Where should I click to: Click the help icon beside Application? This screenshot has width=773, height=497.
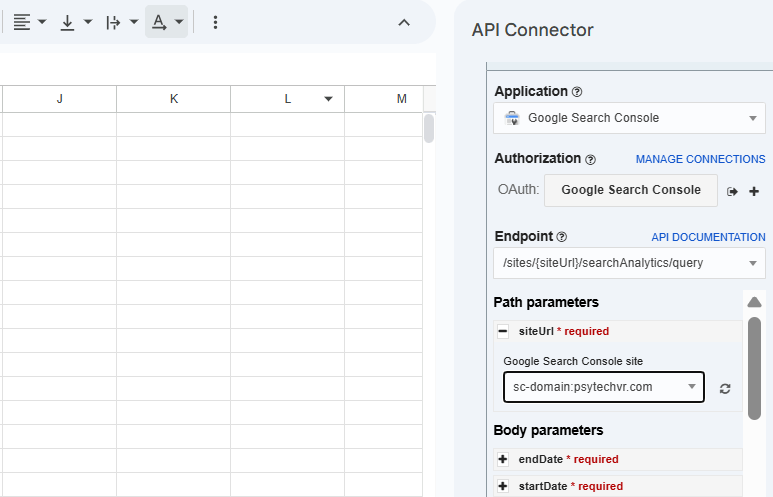[x=577, y=92]
